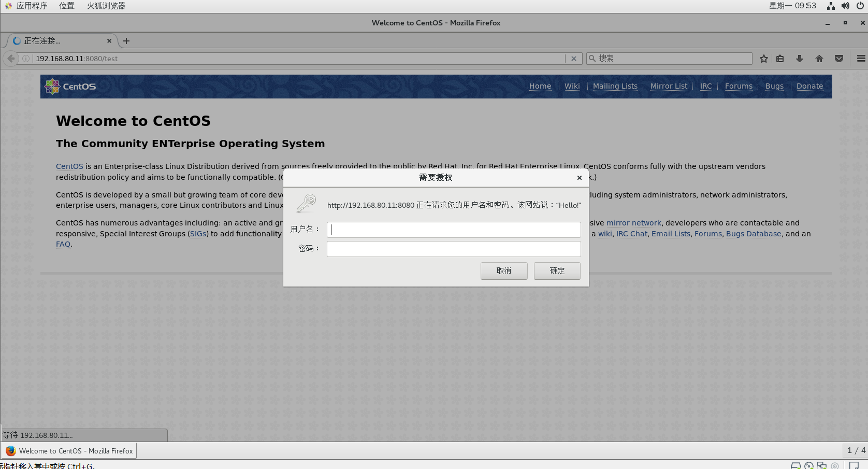Select the 正在连接 browser tab
The width and height of the screenshot is (868, 469).
61,41
